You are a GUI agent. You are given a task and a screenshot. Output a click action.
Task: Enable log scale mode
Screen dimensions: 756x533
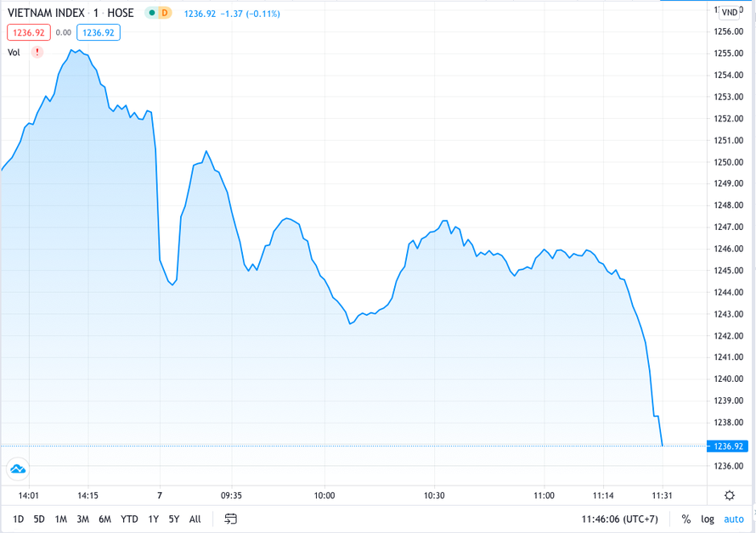[x=708, y=519]
